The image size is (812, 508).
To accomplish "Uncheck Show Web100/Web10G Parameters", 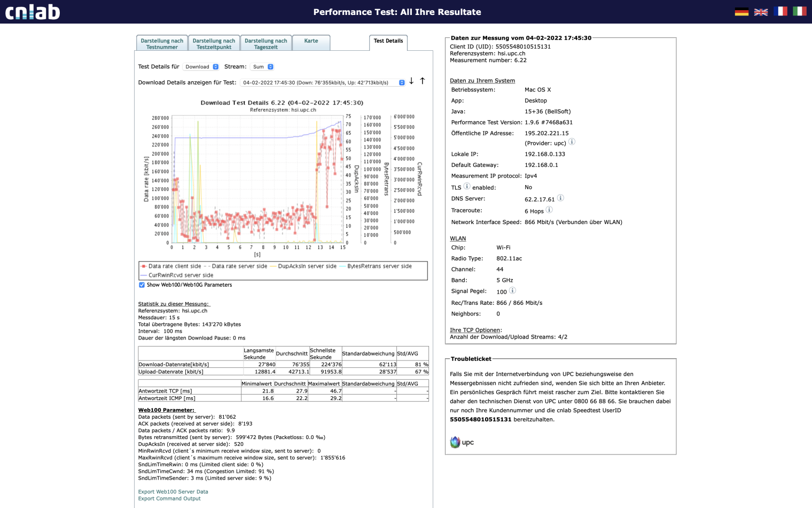I will [x=142, y=285].
